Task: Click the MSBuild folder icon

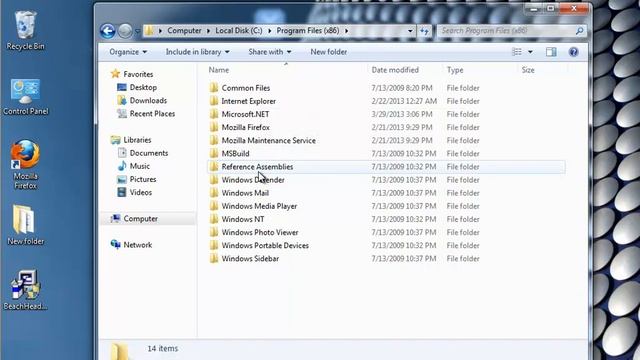Action: pos(214,153)
